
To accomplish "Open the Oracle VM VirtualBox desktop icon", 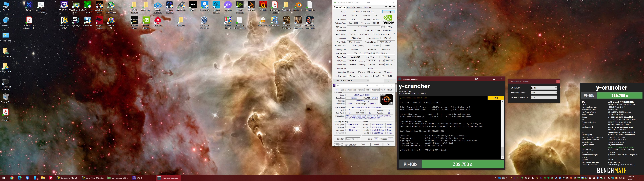I will (x=205, y=23).
